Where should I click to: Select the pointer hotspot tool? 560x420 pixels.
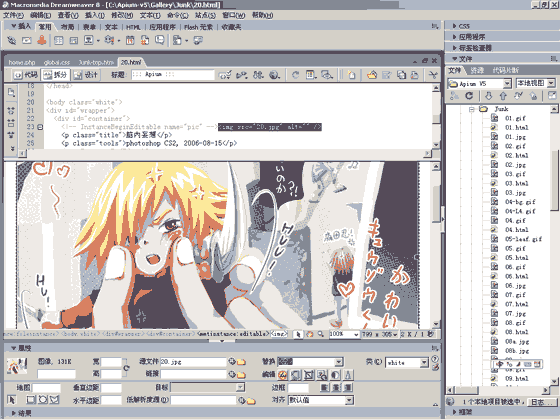12,399
